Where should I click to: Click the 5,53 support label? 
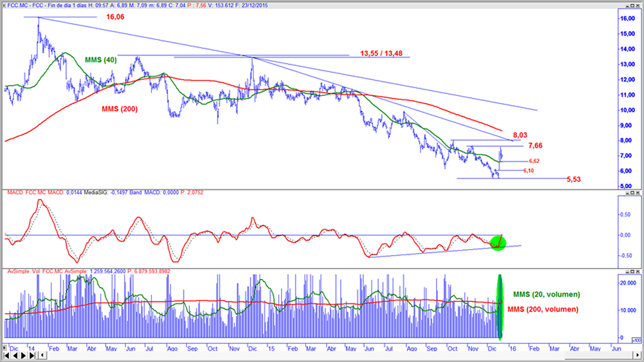point(574,179)
